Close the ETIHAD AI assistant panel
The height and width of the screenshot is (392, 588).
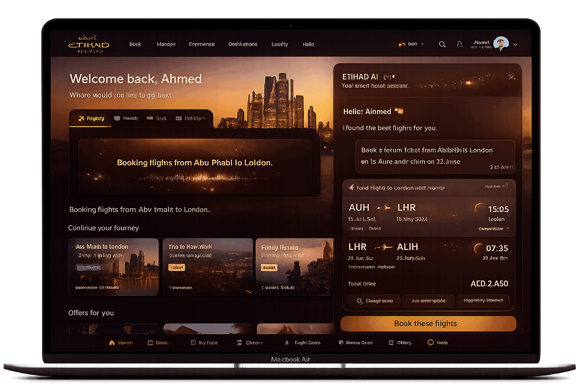pos(512,77)
